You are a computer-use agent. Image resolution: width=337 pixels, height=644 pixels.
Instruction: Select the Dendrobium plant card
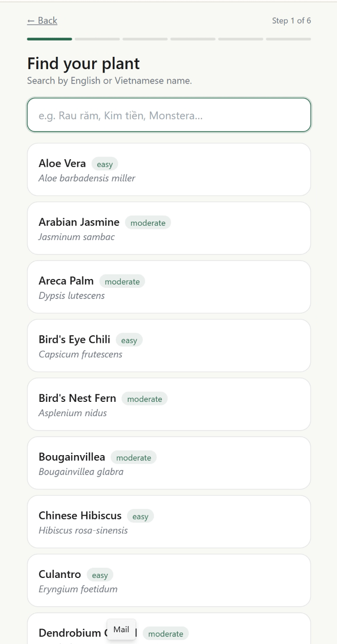[230, 632]
